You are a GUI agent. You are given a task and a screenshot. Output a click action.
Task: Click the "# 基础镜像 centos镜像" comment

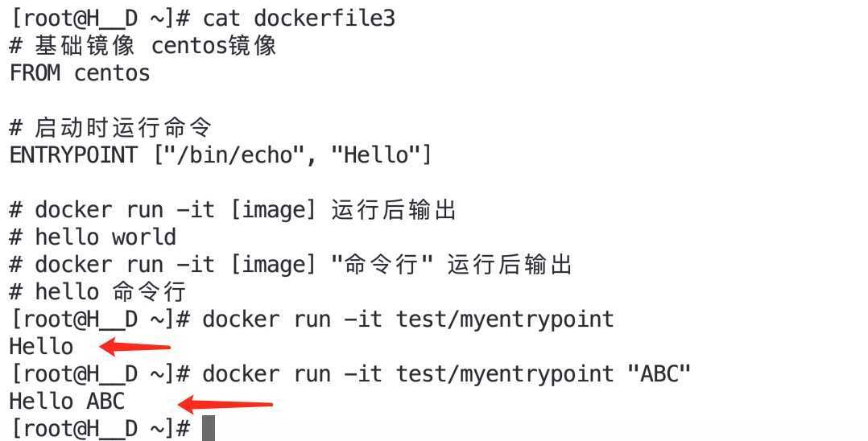pos(143,45)
